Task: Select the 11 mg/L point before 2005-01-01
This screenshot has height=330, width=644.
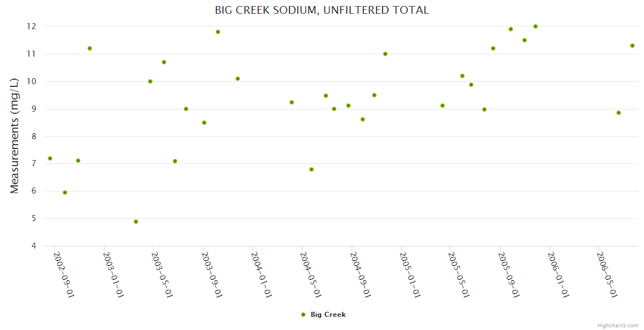Action: [385, 54]
